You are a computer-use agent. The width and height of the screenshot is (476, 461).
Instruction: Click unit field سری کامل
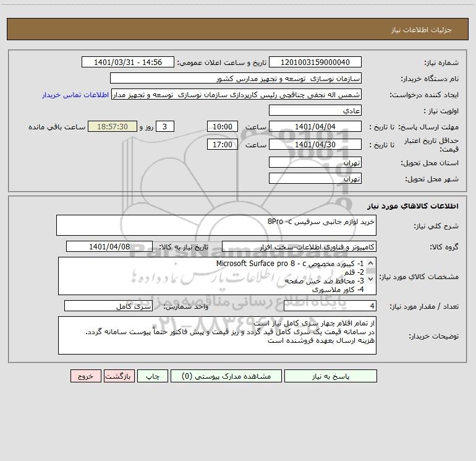pos(108,306)
